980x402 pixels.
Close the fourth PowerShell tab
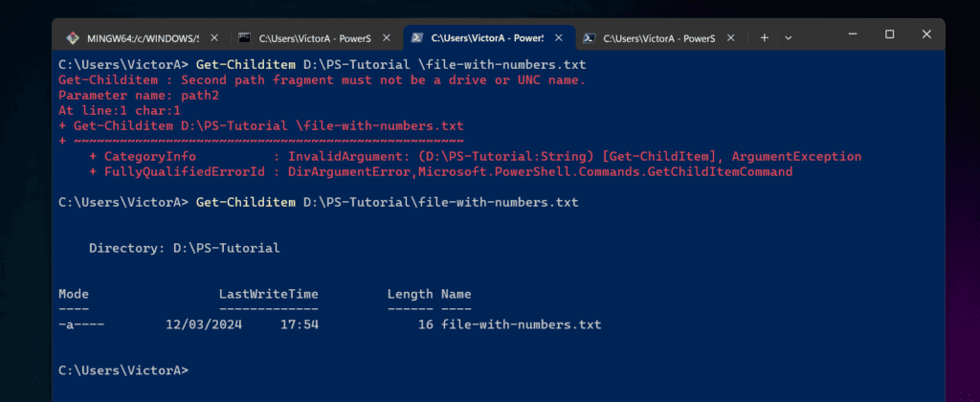tap(730, 38)
